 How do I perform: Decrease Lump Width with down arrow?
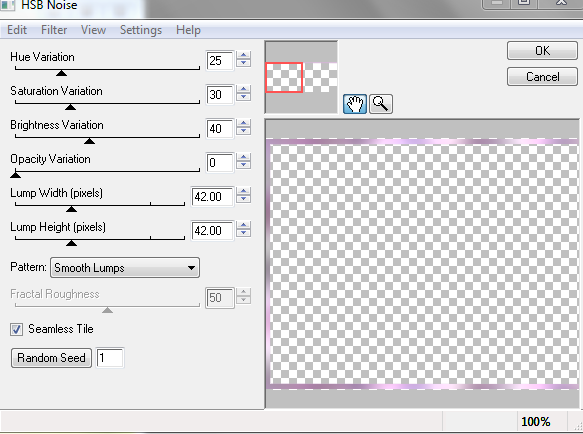[x=244, y=199]
